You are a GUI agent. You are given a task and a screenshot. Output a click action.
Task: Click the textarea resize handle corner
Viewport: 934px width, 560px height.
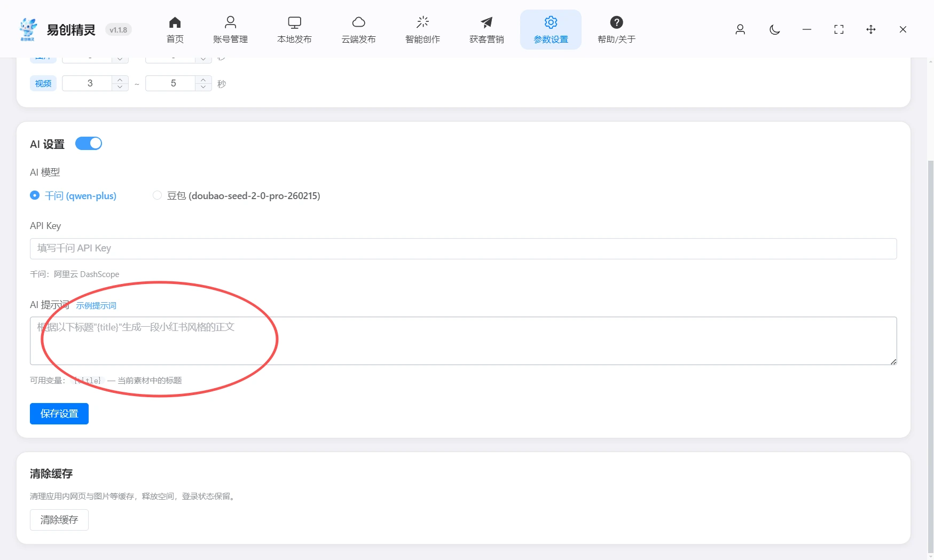click(x=893, y=361)
